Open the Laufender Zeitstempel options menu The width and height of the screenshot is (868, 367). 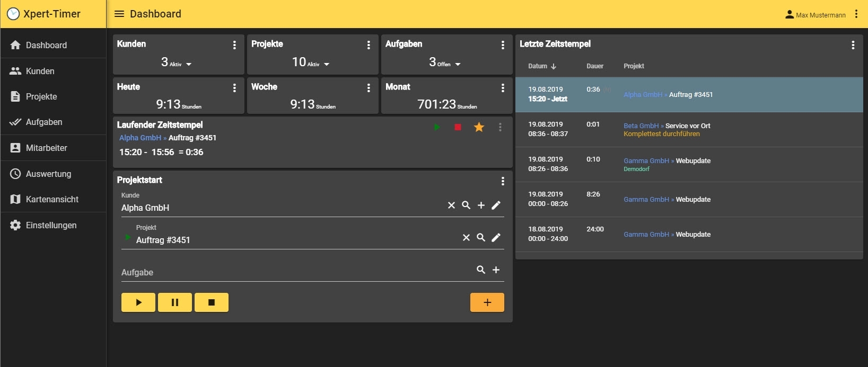(500, 127)
